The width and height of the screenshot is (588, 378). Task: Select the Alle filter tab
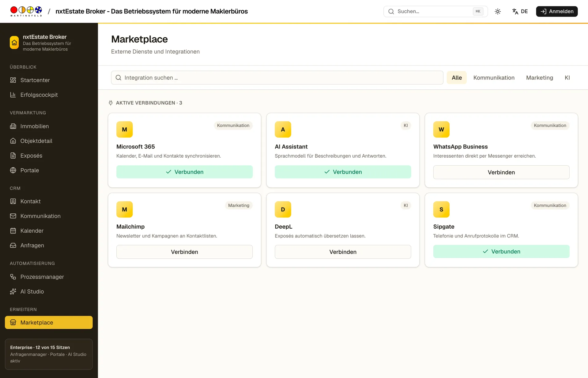[457, 78]
